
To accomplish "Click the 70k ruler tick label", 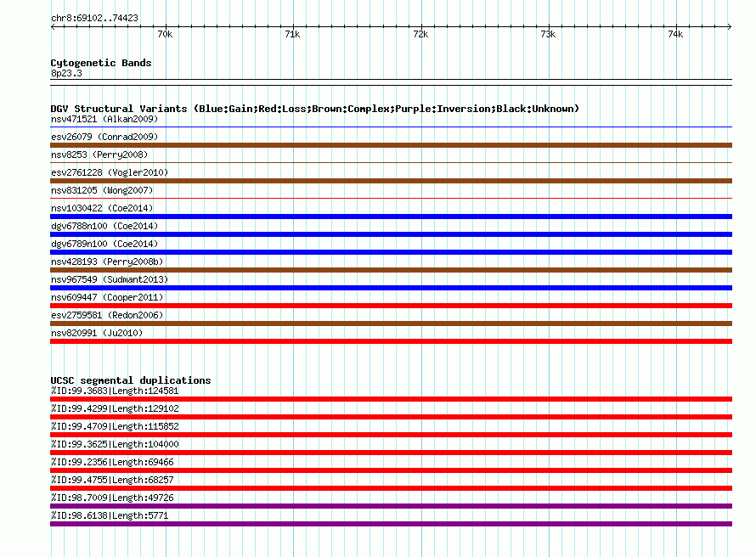I will [x=165, y=34].
